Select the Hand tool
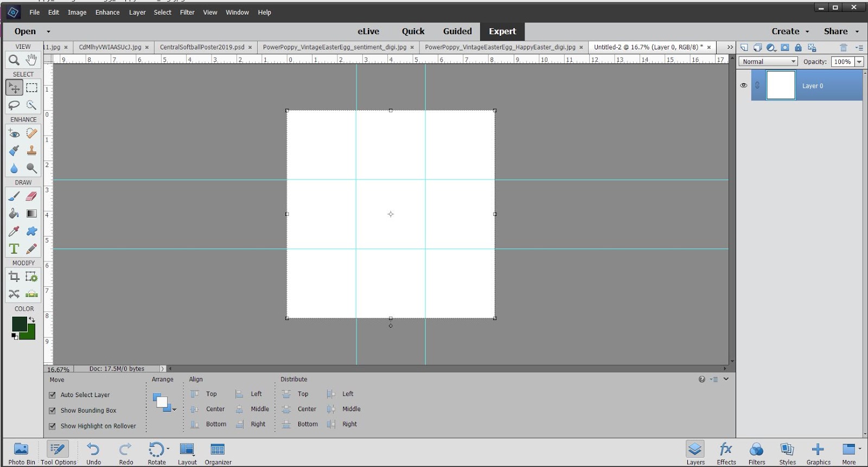 32,60
